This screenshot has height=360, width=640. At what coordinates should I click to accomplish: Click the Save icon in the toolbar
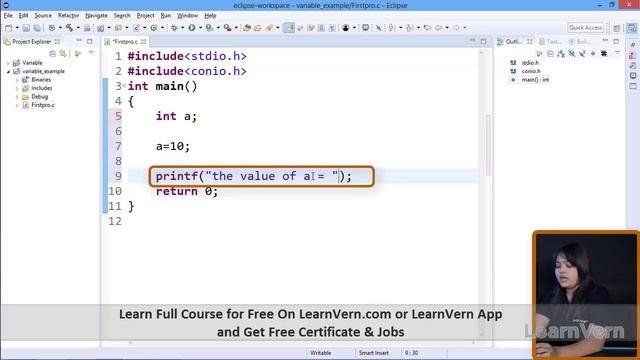coord(26,28)
